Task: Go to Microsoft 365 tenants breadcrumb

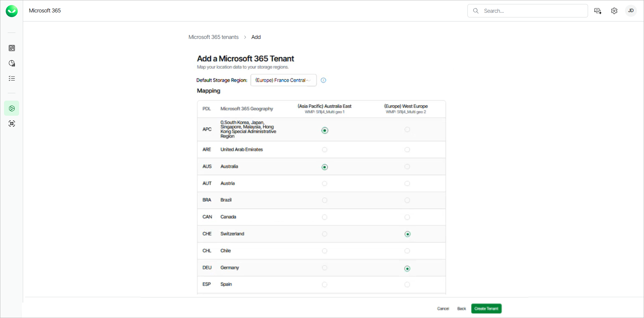Action: point(213,37)
